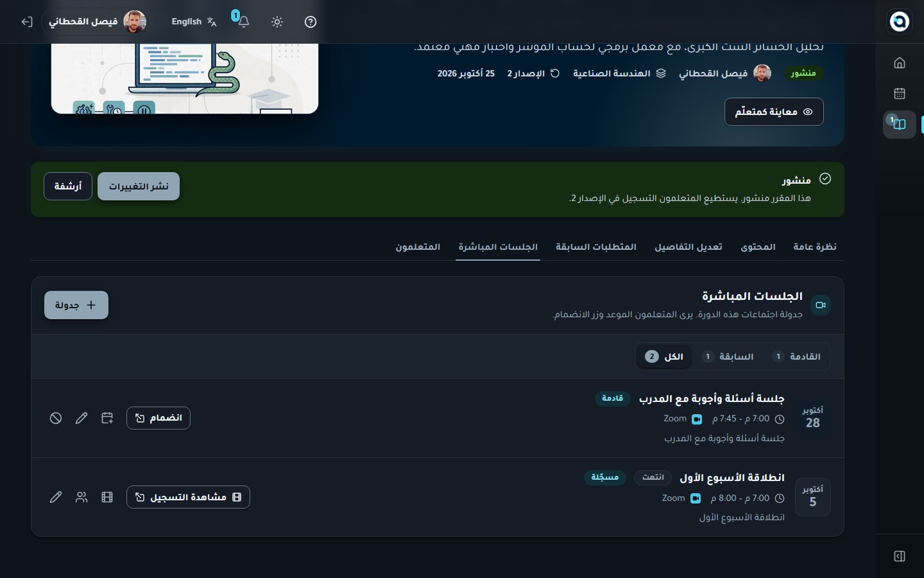The image size is (924, 578).
Task: Click مشاهدة التسجيل button
Action: [x=188, y=497]
